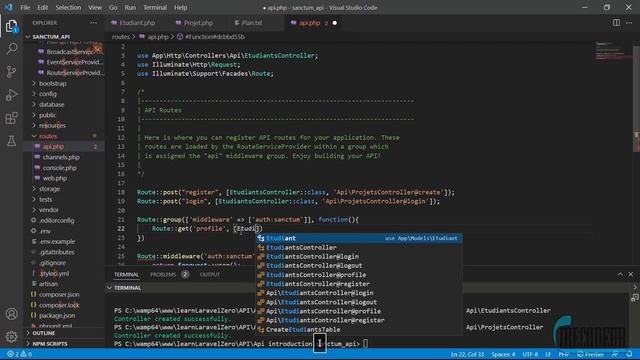Click the Split Editor Right icon
The width and height of the screenshot is (640, 360).
click(616, 23)
